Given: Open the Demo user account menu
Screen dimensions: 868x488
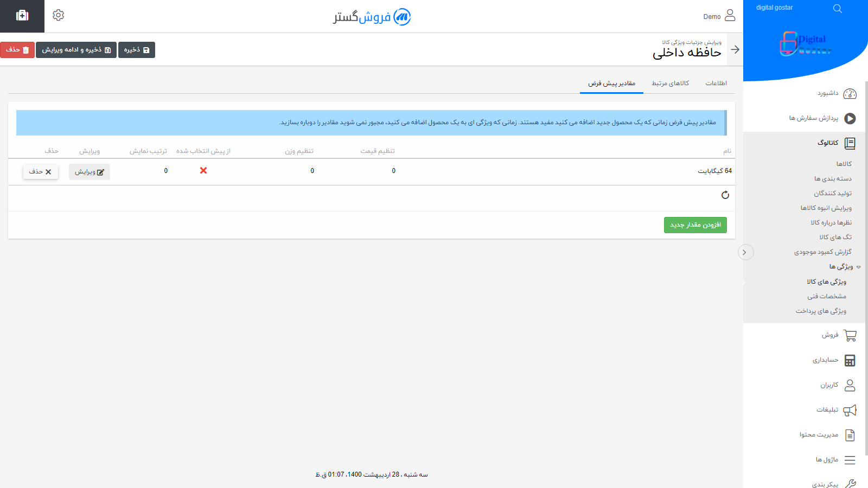Looking at the screenshot, I should pyautogui.click(x=719, y=16).
